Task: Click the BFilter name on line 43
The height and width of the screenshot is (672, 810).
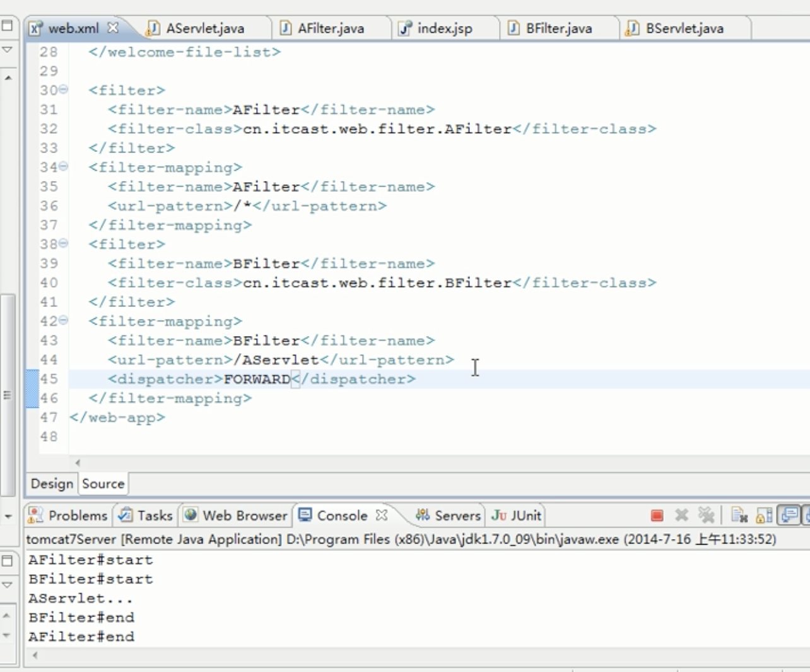Action: [x=266, y=340]
